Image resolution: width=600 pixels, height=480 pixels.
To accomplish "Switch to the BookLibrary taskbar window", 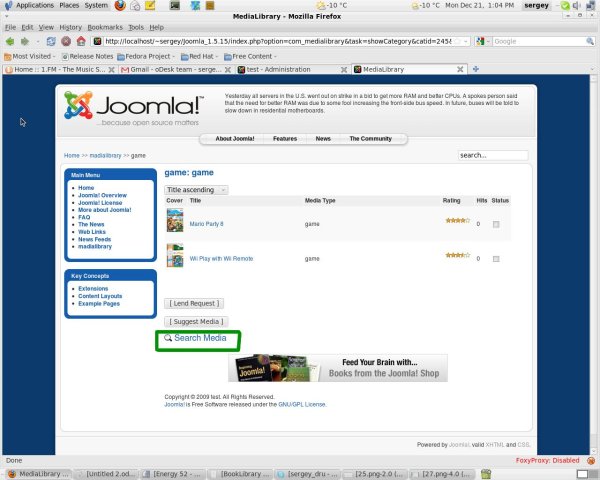I will coord(241,474).
